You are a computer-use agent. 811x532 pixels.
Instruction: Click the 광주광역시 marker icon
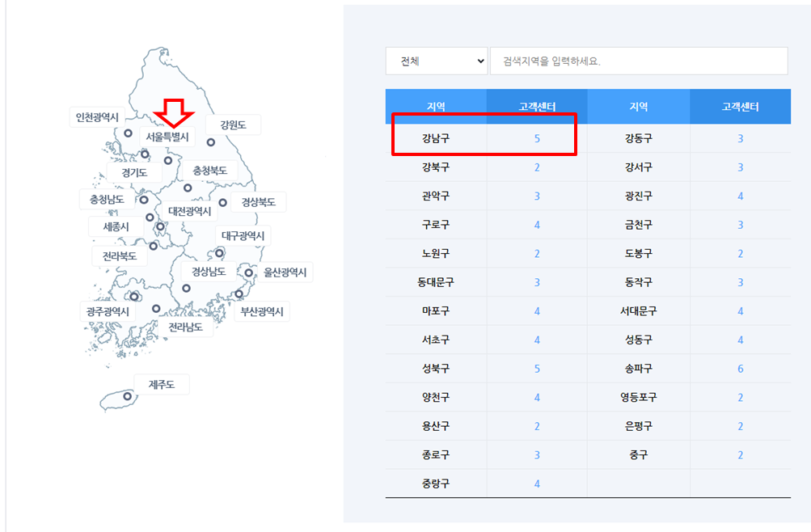click(x=134, y=298)
